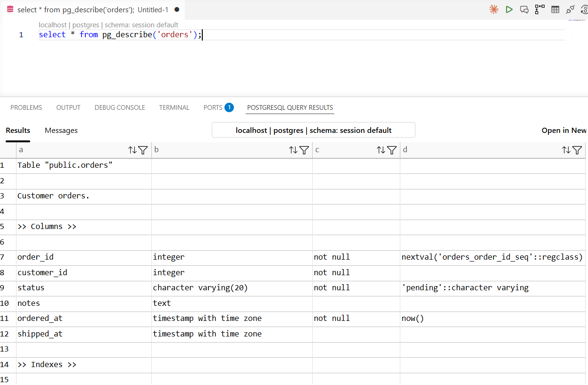This screenshot has height=385, width=588.
Task: Select 'integer' cell in customer_id row
Action: pyautogui.click(x=232, y=273)
